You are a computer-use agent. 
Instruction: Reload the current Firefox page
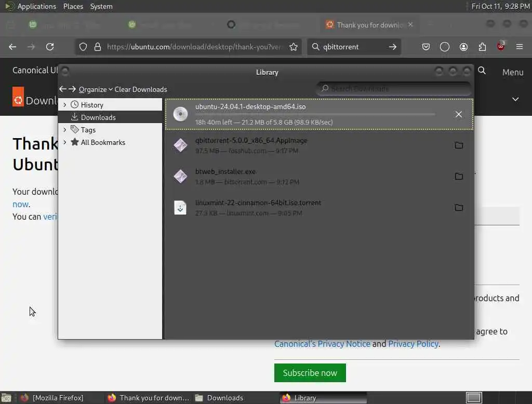pos(50,47)
